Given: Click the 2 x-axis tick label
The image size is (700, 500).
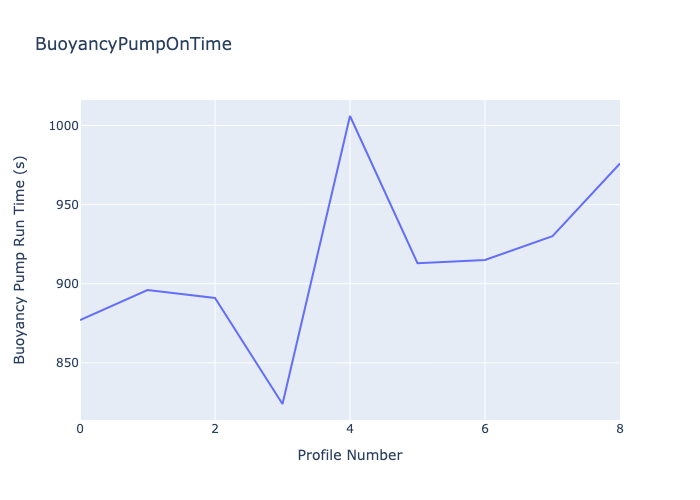Looking at the screenshot, I should point(215,429).
